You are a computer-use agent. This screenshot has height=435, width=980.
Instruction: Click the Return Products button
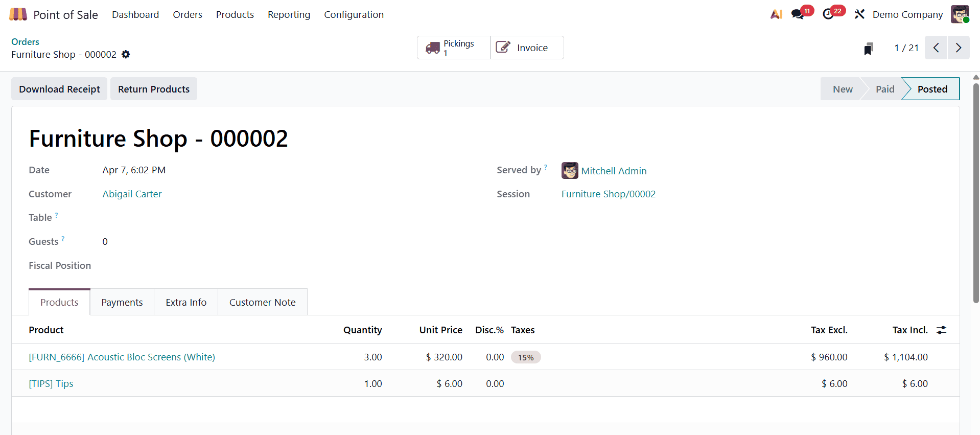[x=153, y=88]
